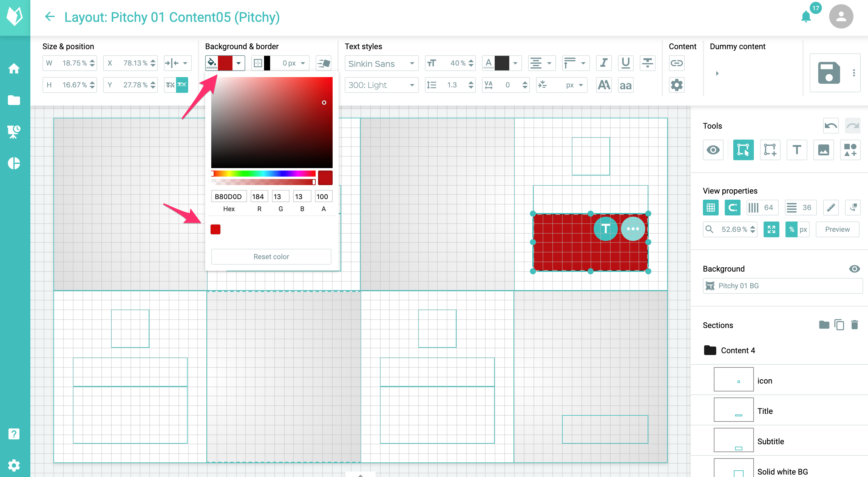Select the Image tool in Tools
This screenshot has width=868, height=477.
(823, 150)
